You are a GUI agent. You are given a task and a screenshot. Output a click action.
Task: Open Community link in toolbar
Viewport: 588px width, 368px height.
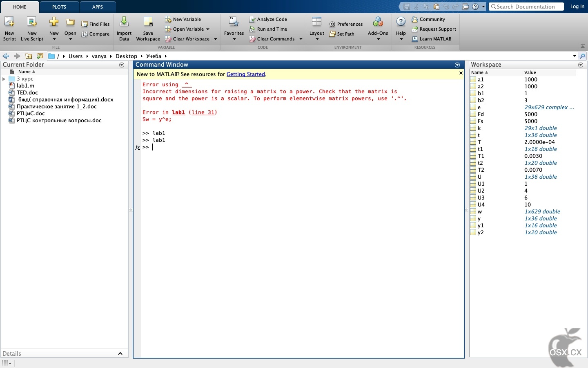428,19
